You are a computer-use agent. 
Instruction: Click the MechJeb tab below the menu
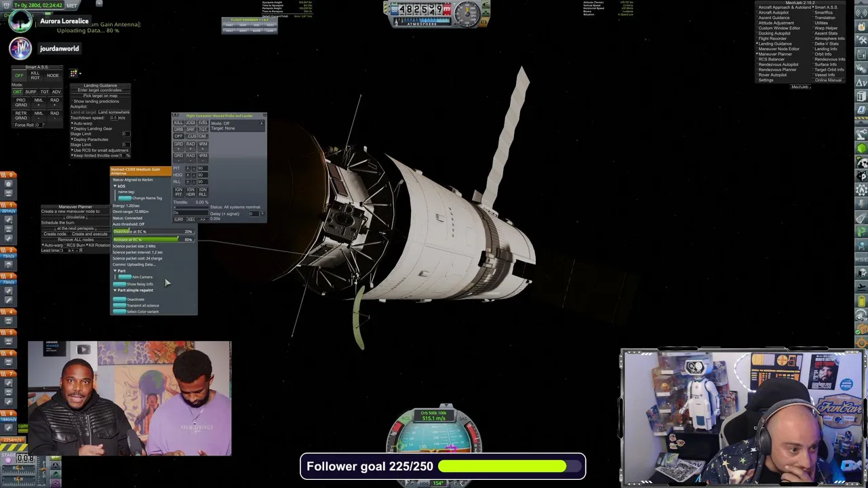coord(800,87)
